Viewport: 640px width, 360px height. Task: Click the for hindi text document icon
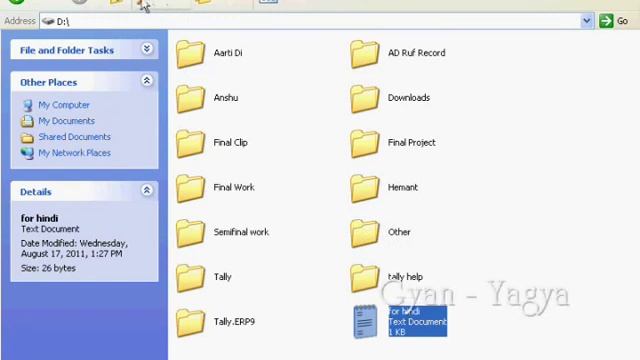click(365, 322)
